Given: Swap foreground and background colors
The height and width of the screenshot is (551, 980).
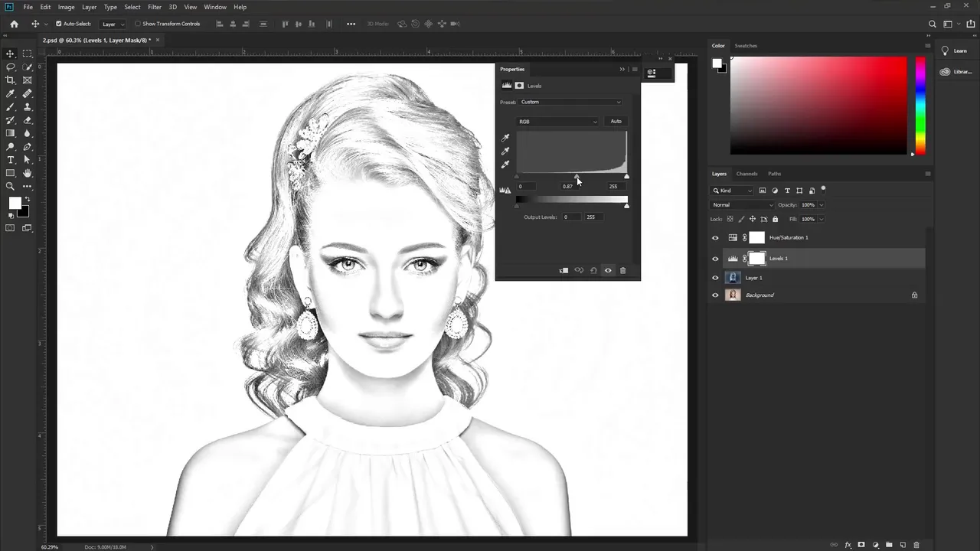Looking at the screenshot, I should coord(28,199).
